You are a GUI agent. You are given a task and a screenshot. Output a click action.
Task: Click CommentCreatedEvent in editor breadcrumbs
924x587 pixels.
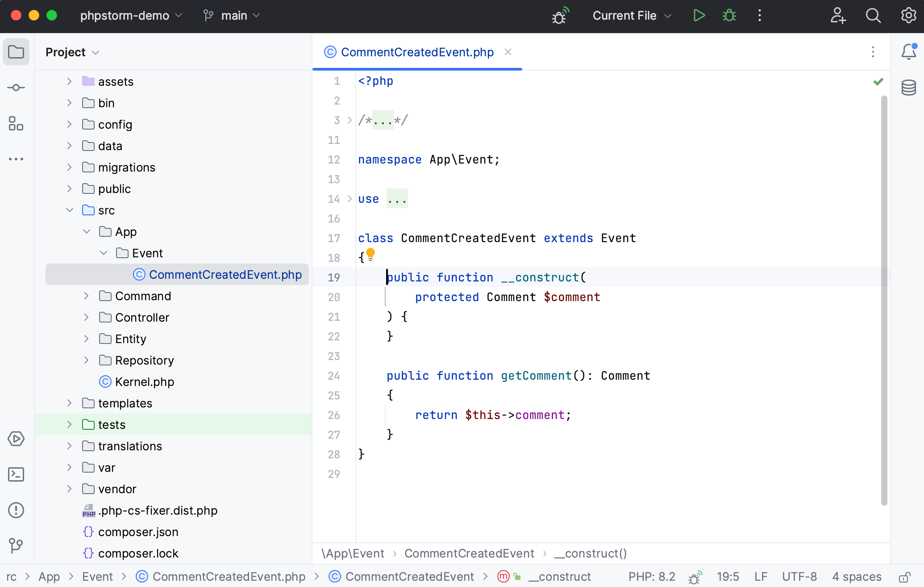[x=469, y=553]
